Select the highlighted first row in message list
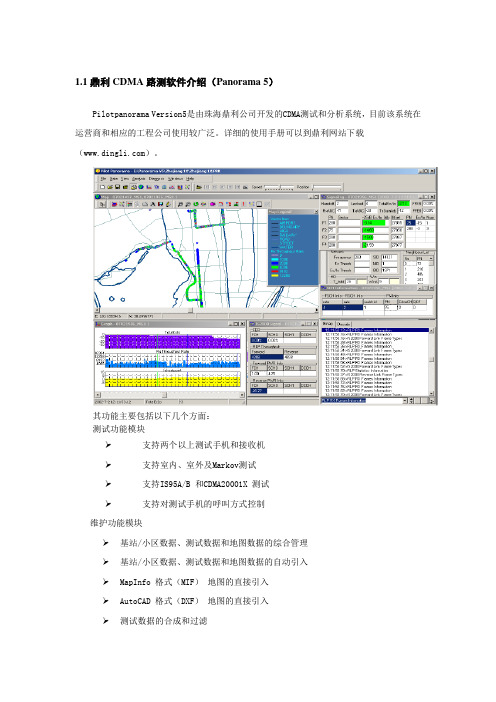 376,330
